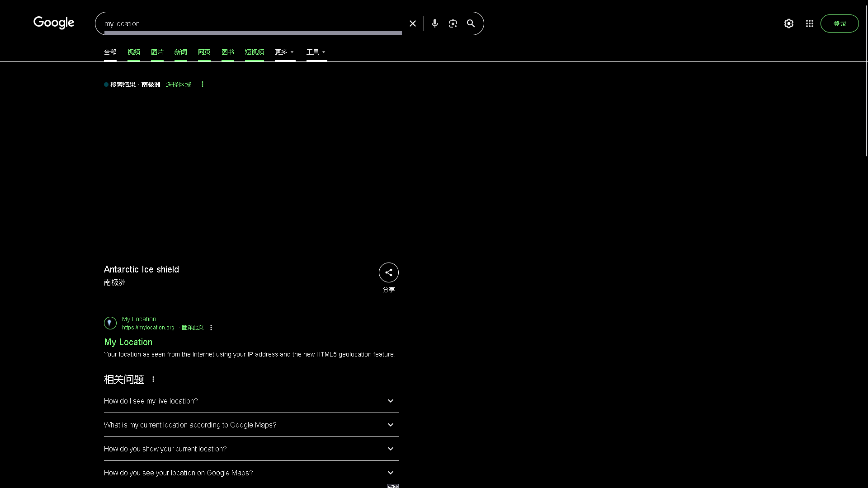Open quick settings via the gear icon

[x=788, y=23]
